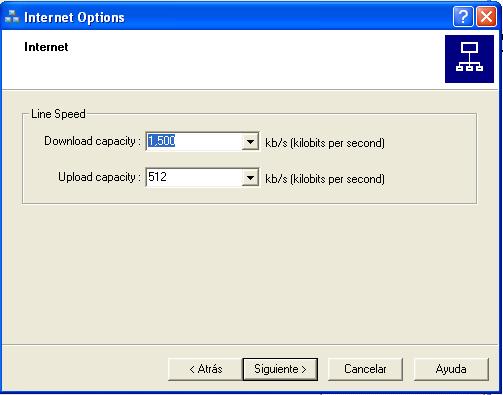Viewport: 503px width, 395px height.
Task: Click inside the Upload capacity field showing 512
Action: pyautogui.click(x=194, y=177)
